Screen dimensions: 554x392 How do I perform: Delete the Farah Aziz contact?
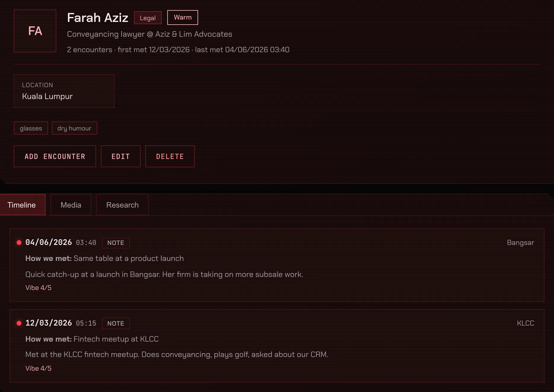click(x=170, y=156)
